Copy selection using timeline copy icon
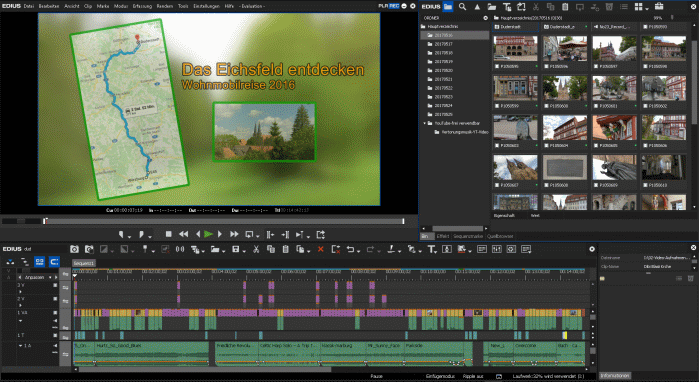 [x=271, y=249]
